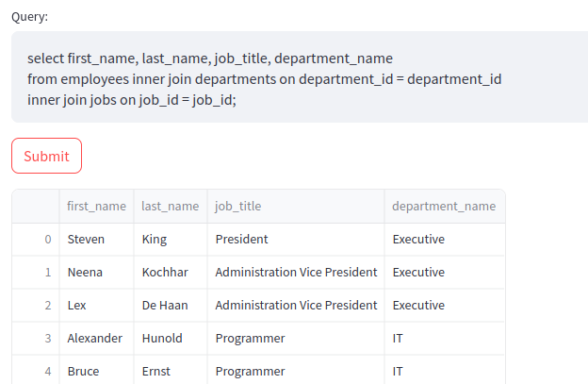This screenshot has width=588, height=384.
Task: Click Alexander's IT department cell
Action: (445, 339)
